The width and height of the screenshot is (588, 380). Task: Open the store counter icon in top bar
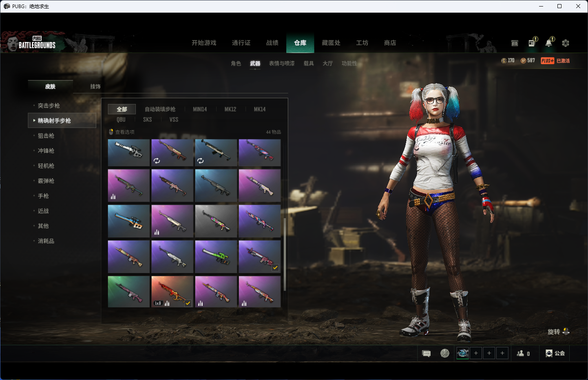515,43
